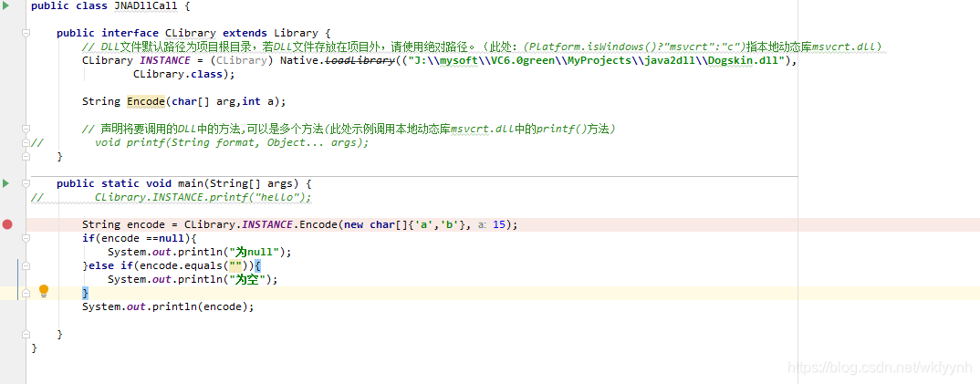
Task: Remove the red breakpoint on the String encode line
Action: click(x=7, y=224)
